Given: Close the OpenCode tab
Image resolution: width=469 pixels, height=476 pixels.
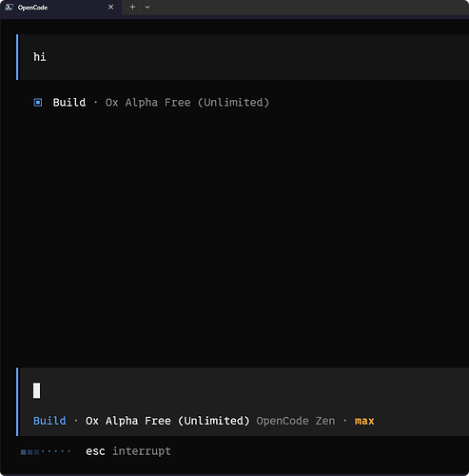Looking at the screenshot, I should (x=110, y=7).
